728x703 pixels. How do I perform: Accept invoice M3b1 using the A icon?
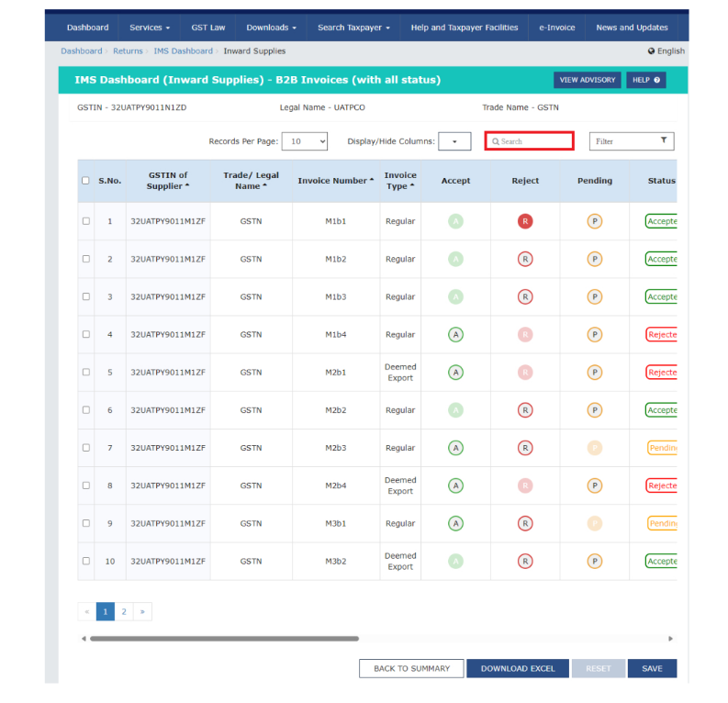click(x=455, y=523)
